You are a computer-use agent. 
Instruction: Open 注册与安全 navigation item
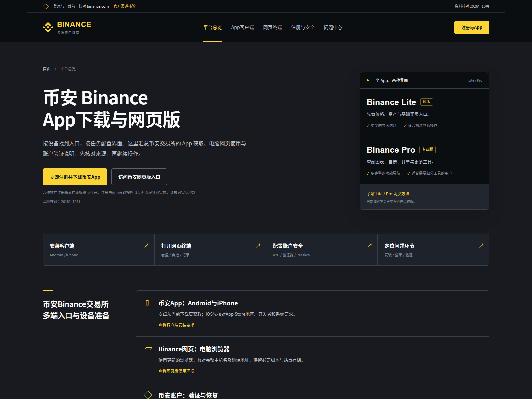pyautogui.click(x=303, y=27)
